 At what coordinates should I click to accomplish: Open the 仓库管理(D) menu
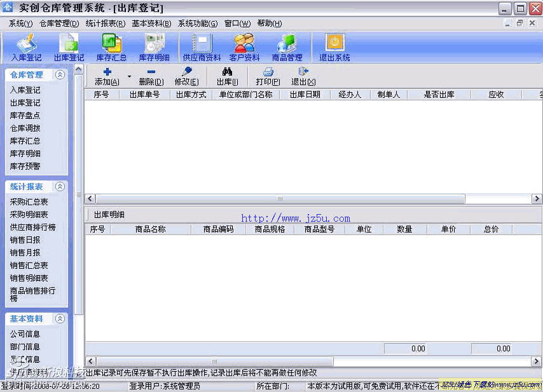click(x=59, y=24)
